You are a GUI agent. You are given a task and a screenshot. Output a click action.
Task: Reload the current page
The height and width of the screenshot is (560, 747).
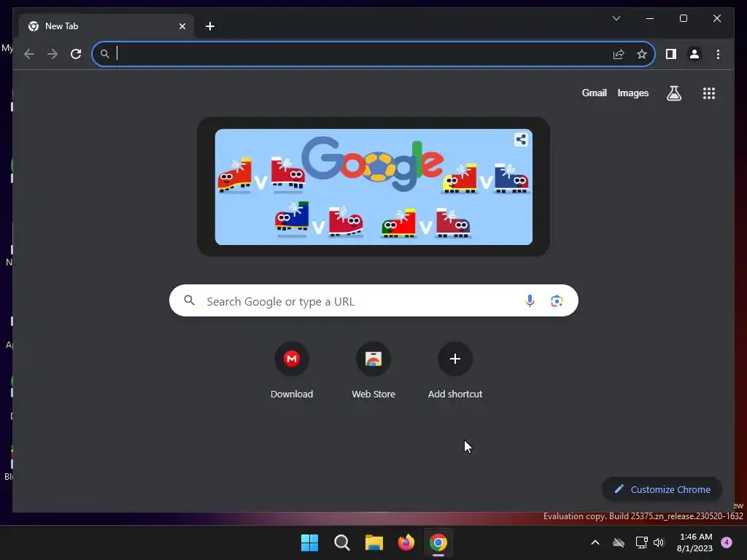76,54
